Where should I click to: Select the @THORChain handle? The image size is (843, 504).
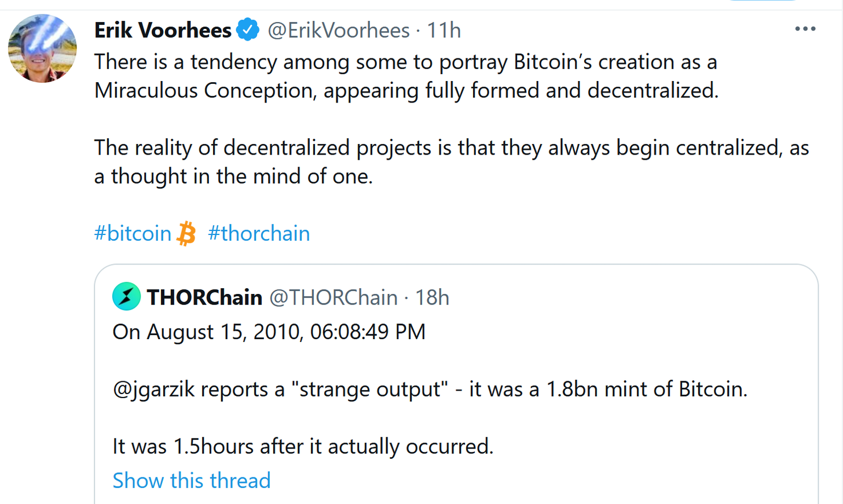tap(333, 297)
